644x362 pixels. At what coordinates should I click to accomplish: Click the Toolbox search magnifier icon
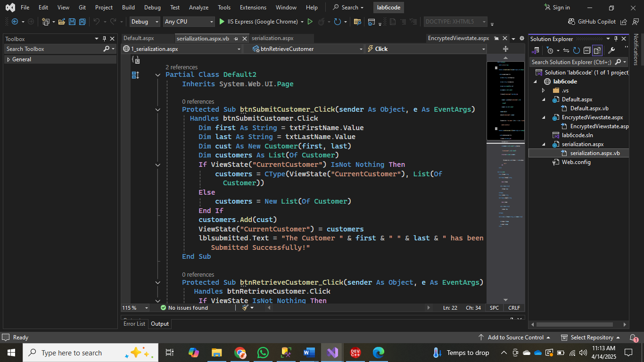pyautogui.click(x=107, y=49)
